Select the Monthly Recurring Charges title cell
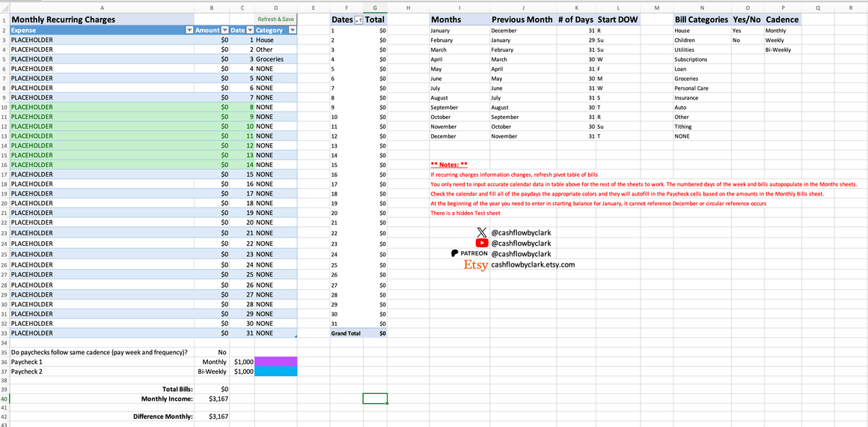 coord(102,19)
